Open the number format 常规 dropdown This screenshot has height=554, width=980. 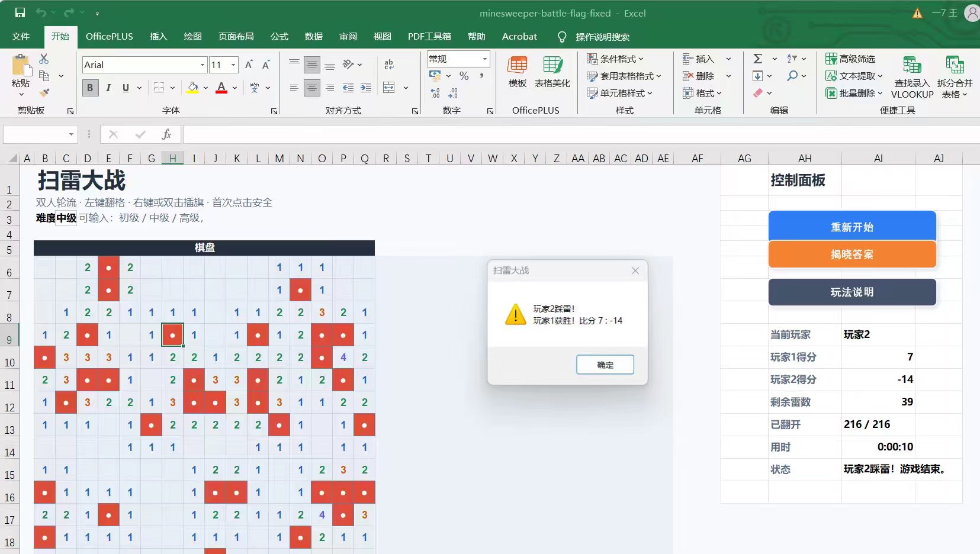tap(485, 59)
